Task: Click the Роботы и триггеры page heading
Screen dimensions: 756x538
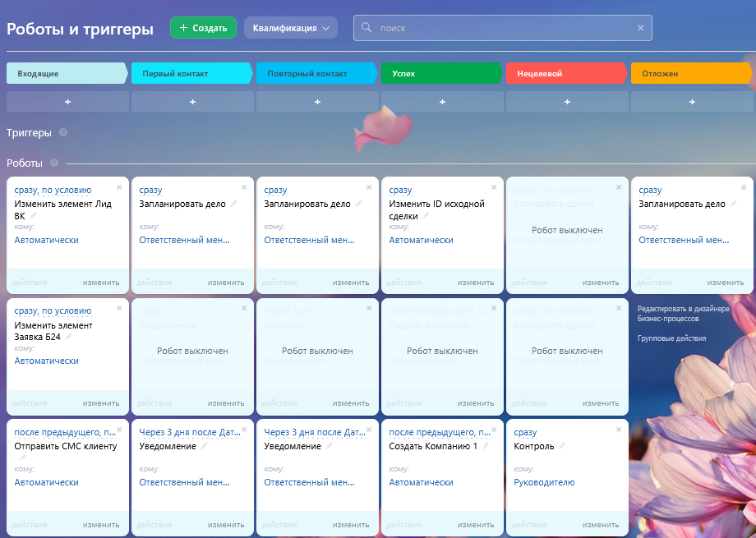Action: (80, 29)
